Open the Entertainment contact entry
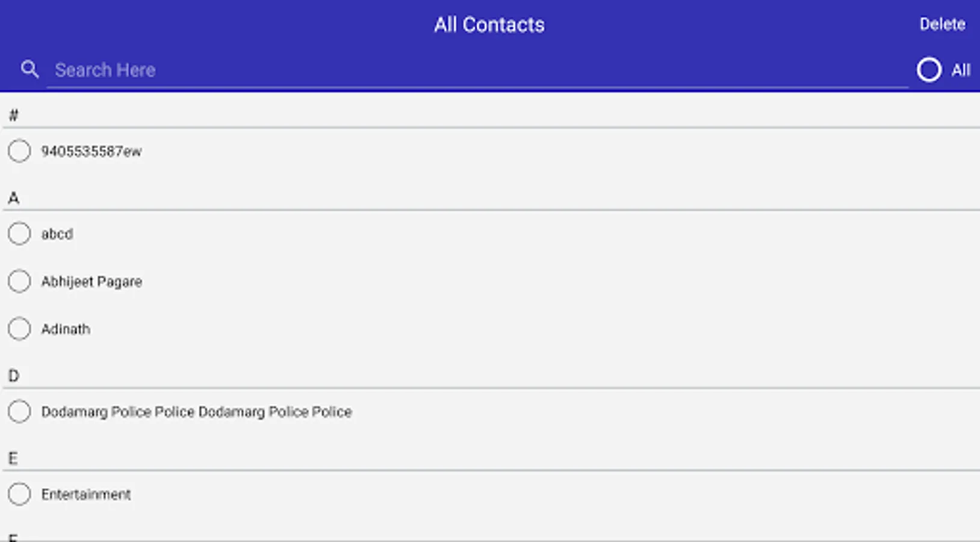 point(86,494)
